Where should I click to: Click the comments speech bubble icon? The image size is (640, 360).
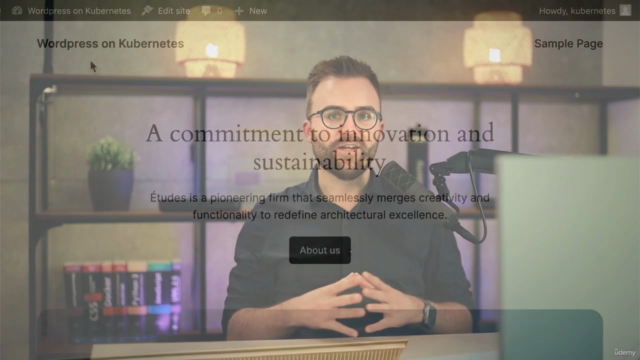[x=206, y=11]
